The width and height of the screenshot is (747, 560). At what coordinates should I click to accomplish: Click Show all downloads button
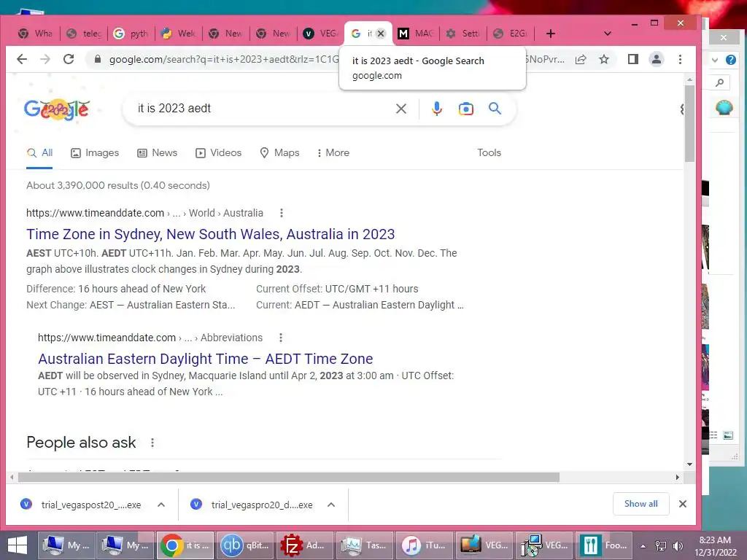(640, 504)
